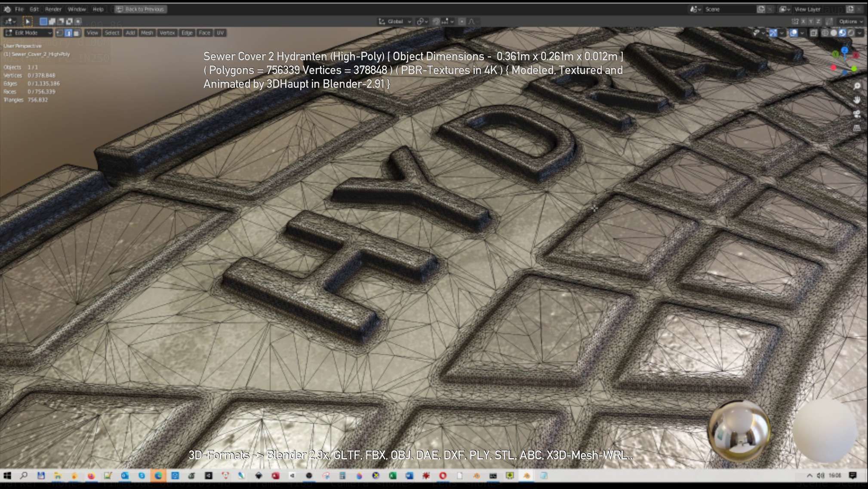
Task: Toggle the camera view icon
Action: [x=857, y=114]
